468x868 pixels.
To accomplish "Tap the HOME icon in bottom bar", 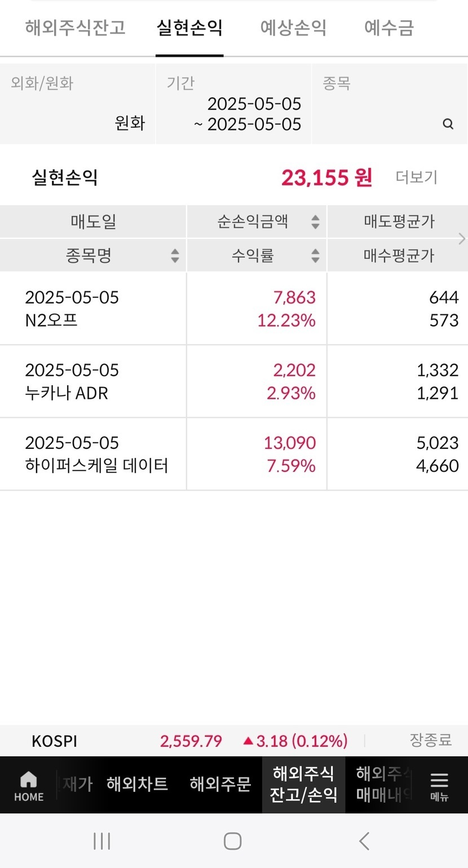I will (28, 785).
